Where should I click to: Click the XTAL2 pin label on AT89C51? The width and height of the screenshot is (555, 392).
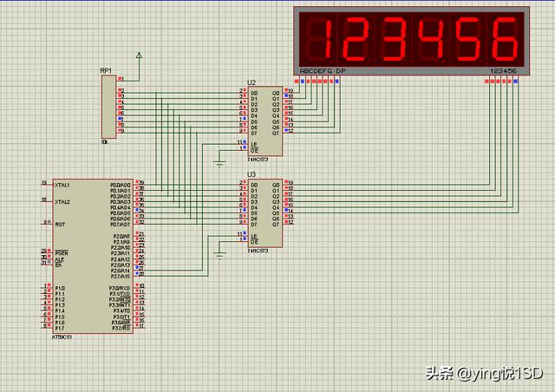pyautogui.click(x=62, y=202)
